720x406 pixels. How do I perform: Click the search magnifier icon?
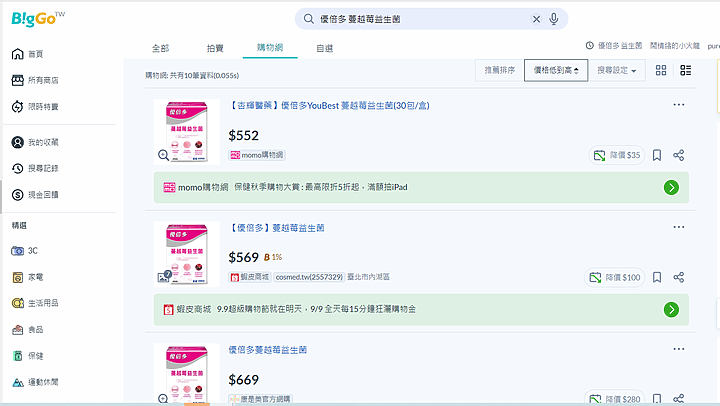[x=309, y=19]
